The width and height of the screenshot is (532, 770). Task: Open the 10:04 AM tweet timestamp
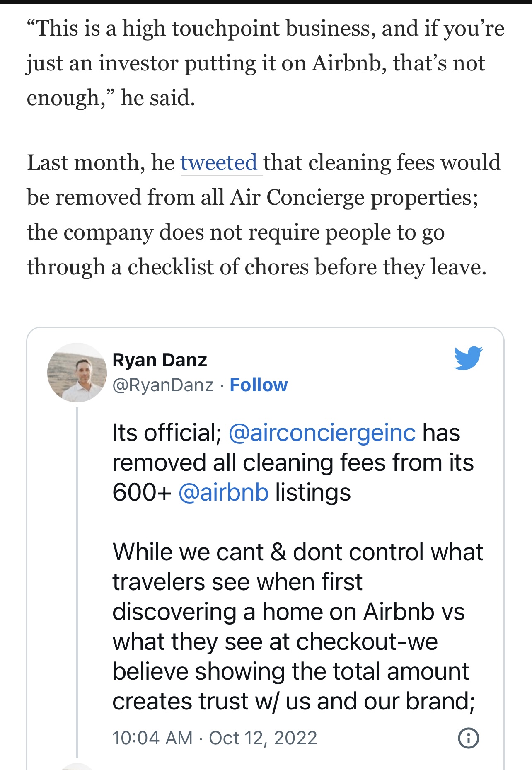(152, 738)
